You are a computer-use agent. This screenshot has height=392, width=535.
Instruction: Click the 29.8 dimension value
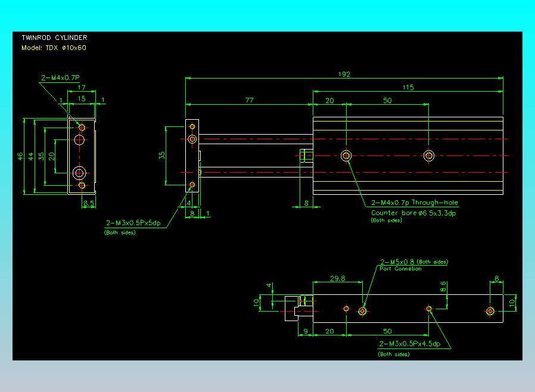coord(337,278)
